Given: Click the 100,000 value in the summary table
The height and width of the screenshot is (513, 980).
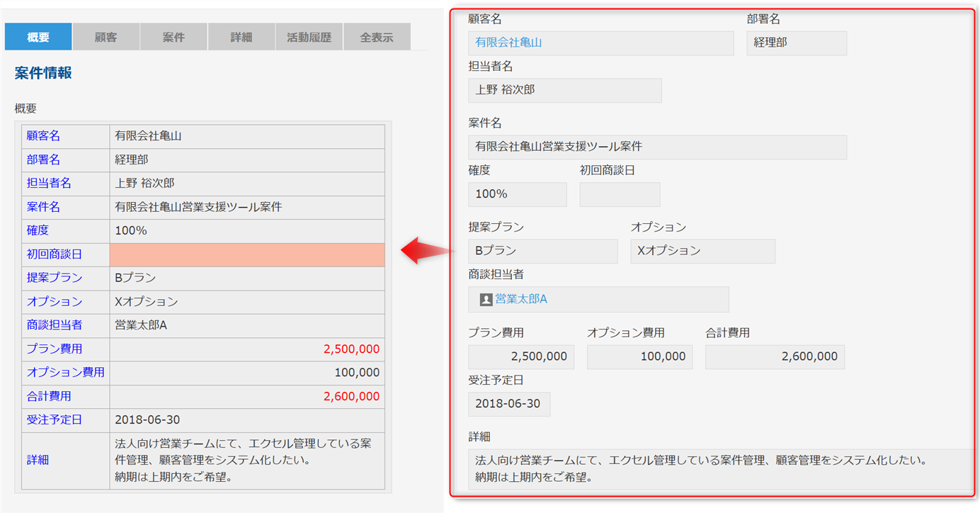Looking at the screenshot, I should [357, 373].
